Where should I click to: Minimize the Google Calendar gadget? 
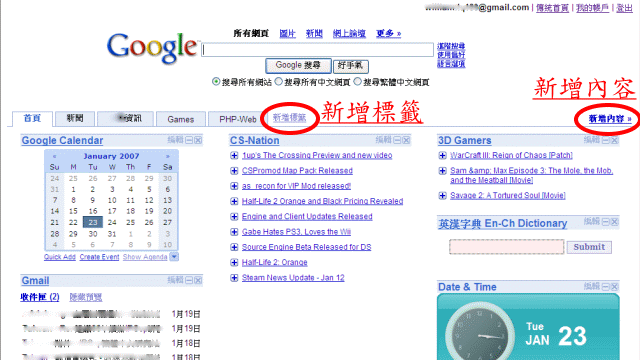[189, 140]
